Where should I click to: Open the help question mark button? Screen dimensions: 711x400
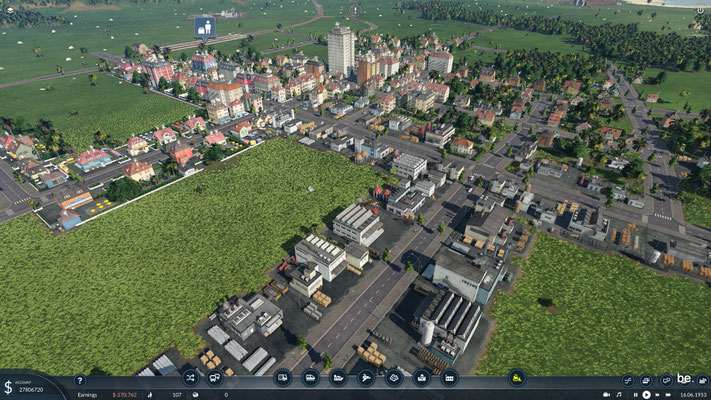(x=80, y=380)
